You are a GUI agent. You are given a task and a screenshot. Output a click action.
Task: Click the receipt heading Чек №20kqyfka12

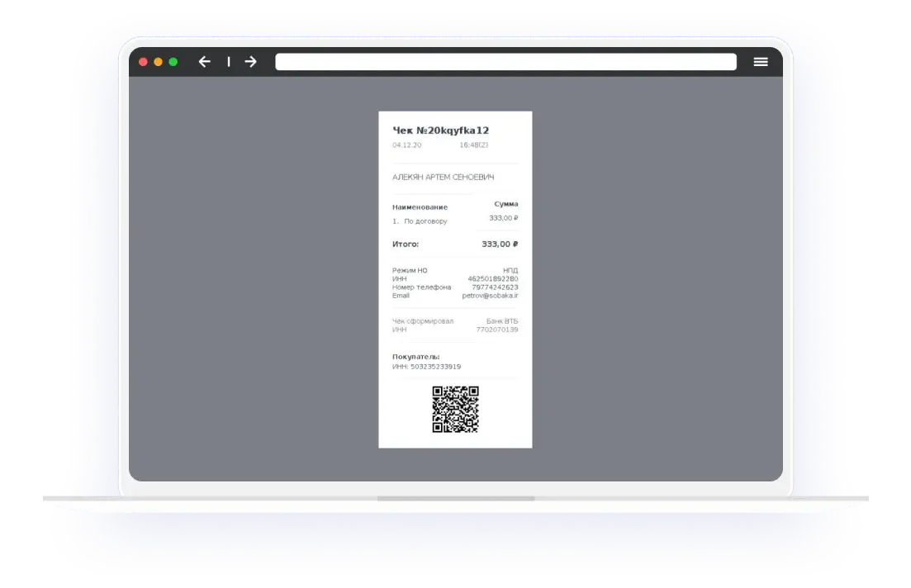click(x=440, y=130)
